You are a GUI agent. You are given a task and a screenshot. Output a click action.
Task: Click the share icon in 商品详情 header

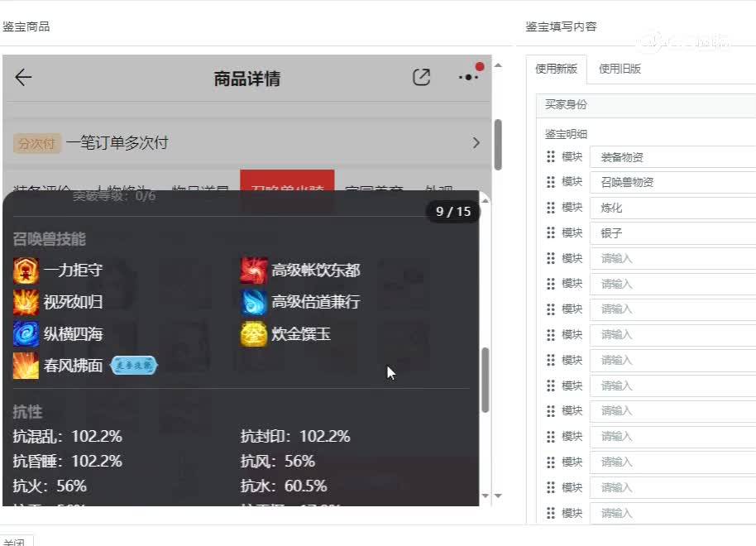click(422, 77)
